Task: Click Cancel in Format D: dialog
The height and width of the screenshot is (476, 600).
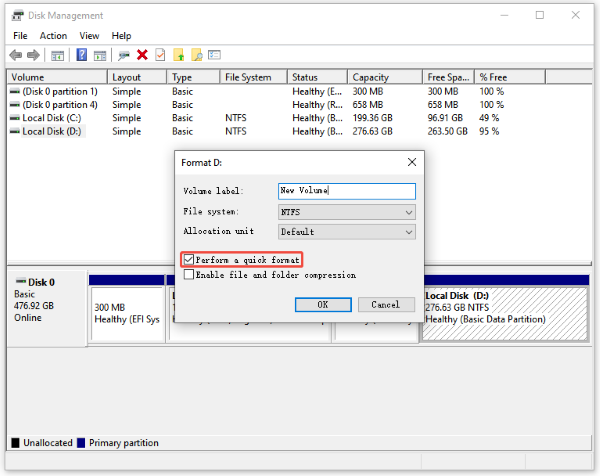Action: pos(386,305)
